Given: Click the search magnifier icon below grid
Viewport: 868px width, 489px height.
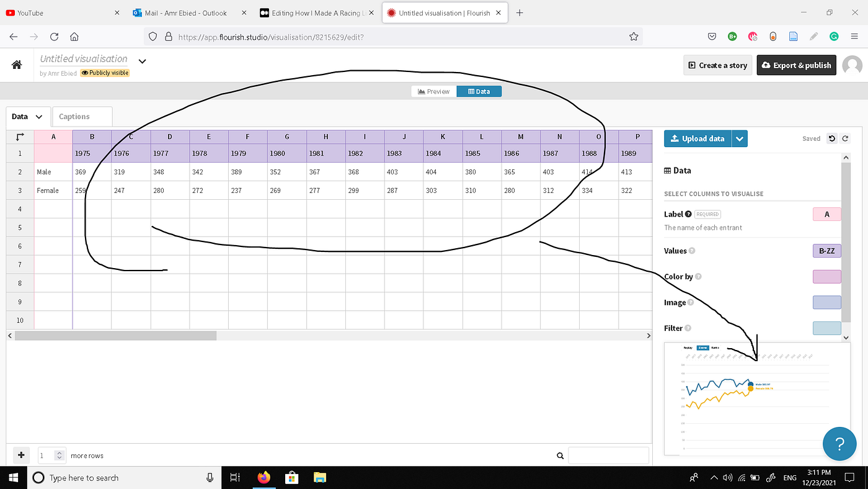Looking at the screenshot, I should click(560, 455).
